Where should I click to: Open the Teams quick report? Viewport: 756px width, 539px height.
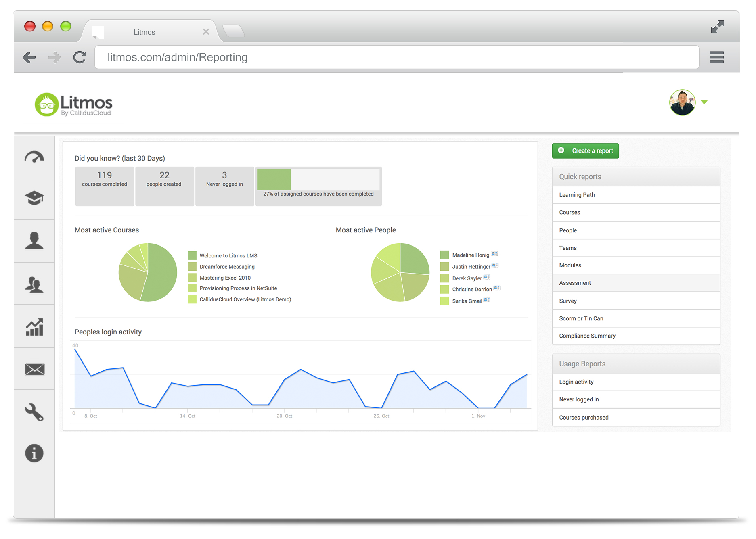point(636,248)
